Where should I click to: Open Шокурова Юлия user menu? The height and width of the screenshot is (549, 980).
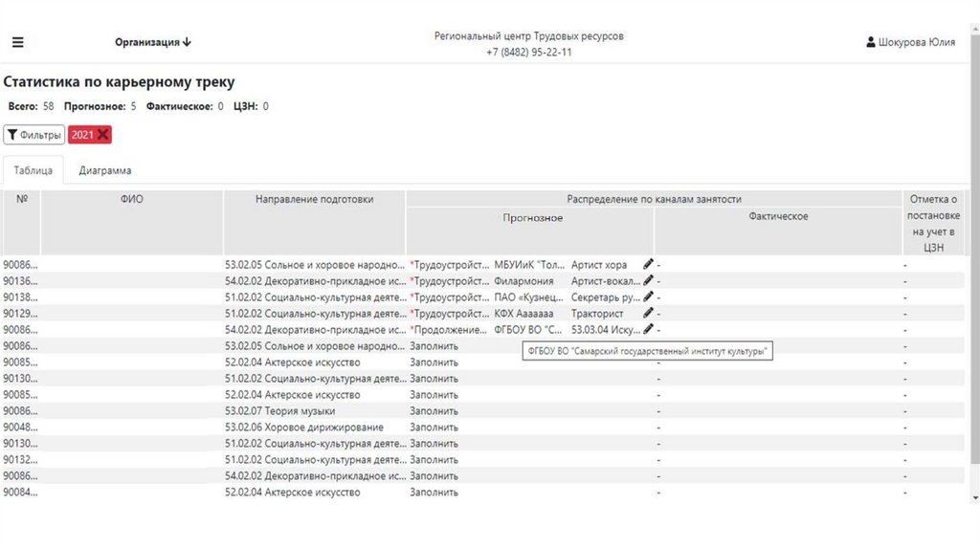[x=916, y=42]
